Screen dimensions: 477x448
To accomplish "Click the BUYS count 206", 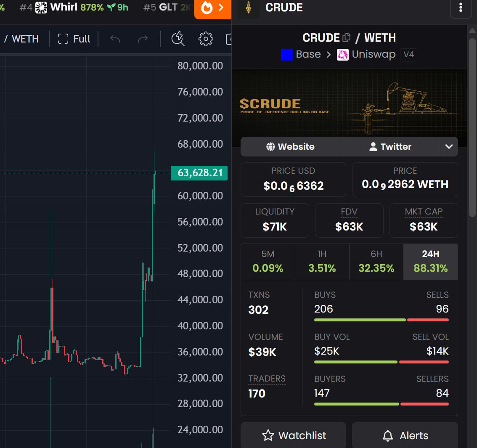I will click(x=323, y=309).
